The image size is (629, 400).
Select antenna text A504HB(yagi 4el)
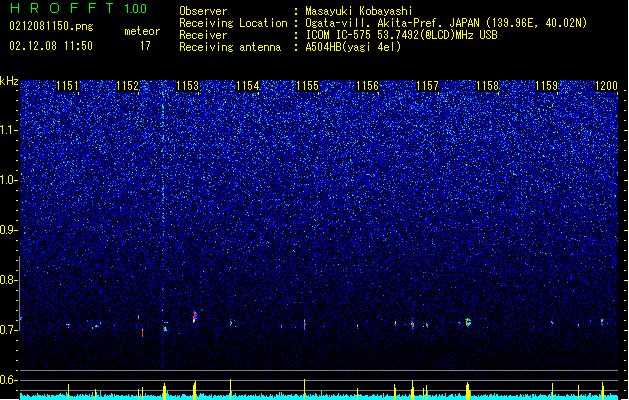[x=353, y=47]
